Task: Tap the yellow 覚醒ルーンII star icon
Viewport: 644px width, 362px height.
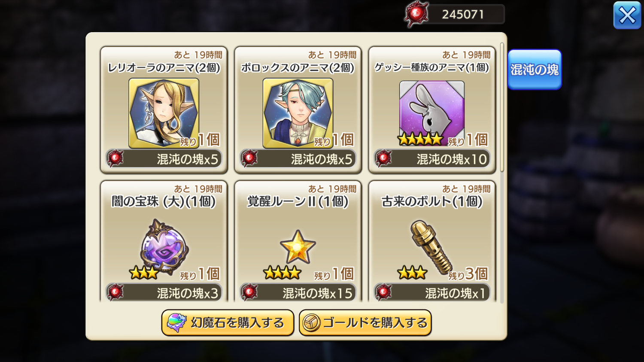Action: click(x=298, y=246)
